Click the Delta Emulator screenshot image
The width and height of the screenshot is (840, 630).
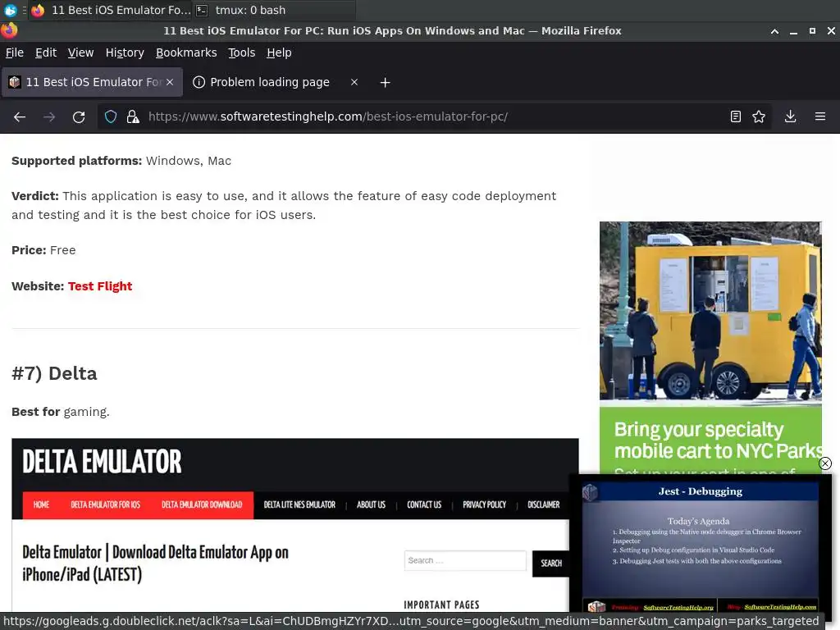[x=295, y=525]
